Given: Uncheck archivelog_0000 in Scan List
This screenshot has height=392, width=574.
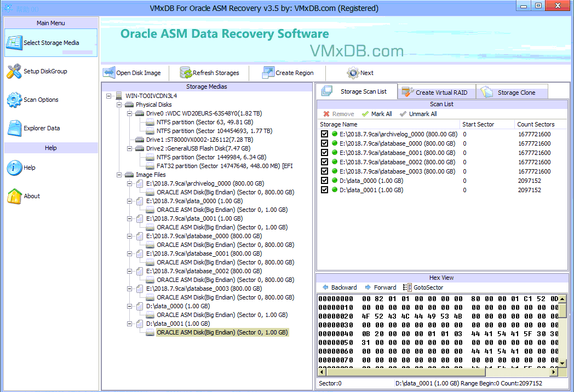Looking at the screenshot, I should coord(324,134).
